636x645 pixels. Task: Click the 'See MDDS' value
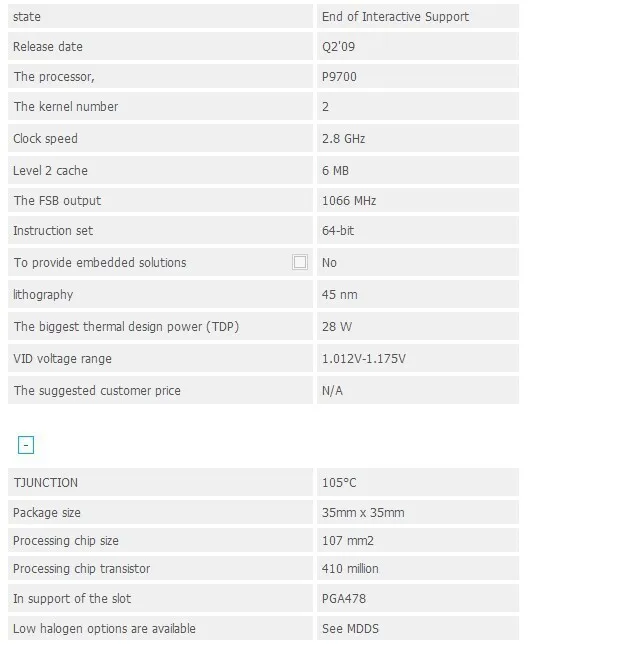(x=350, y=628)
